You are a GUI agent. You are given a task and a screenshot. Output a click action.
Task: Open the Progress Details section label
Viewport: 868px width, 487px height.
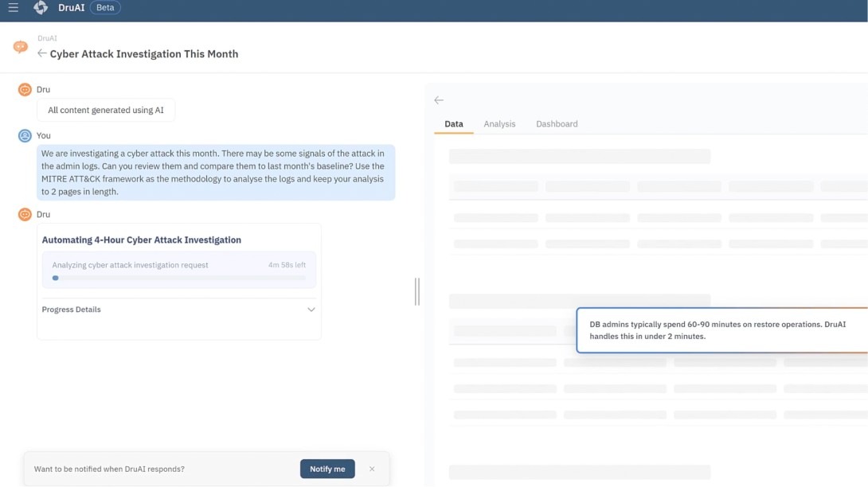coord(72,310)
